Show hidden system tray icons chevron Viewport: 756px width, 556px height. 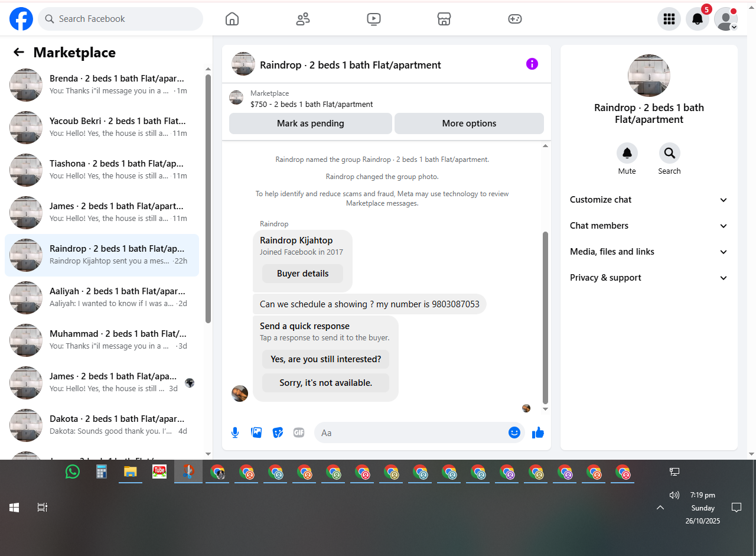(660, 508)
